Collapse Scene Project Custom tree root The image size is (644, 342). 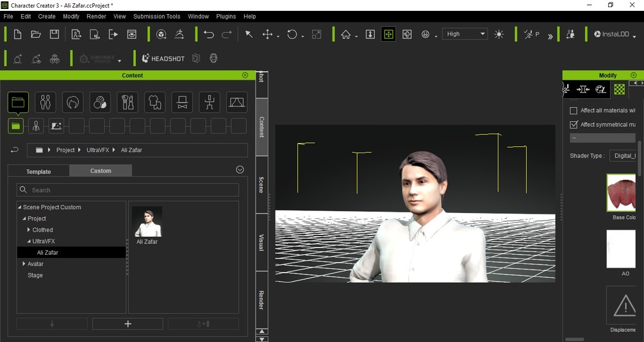19,207
